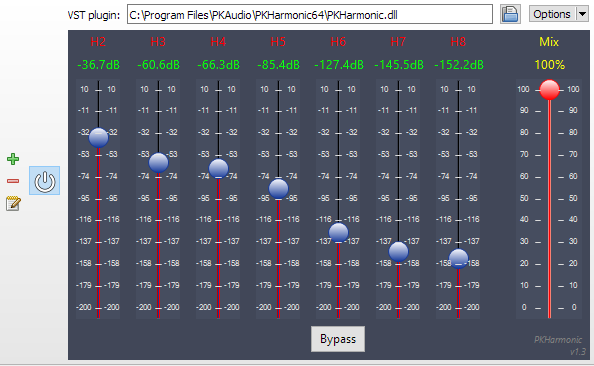Expand the Options dropdown arrow
The width and height of the screenshot is (594, 366).
pos(582,14)
